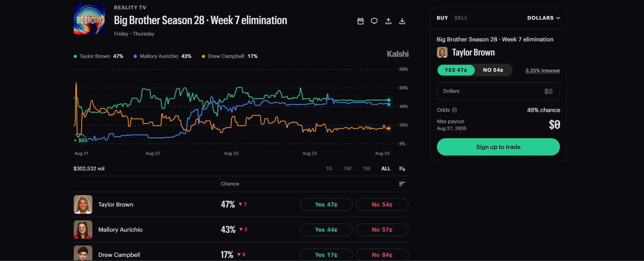
Task: Click Sign up to trade button
Action: point(498,147)
